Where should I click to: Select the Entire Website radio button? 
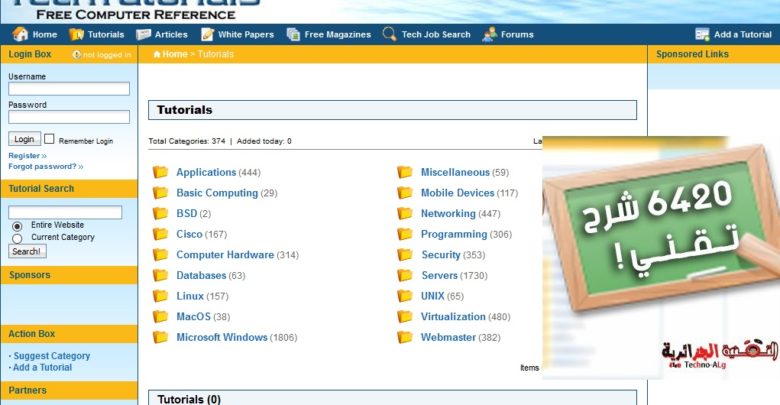[17, 226]
